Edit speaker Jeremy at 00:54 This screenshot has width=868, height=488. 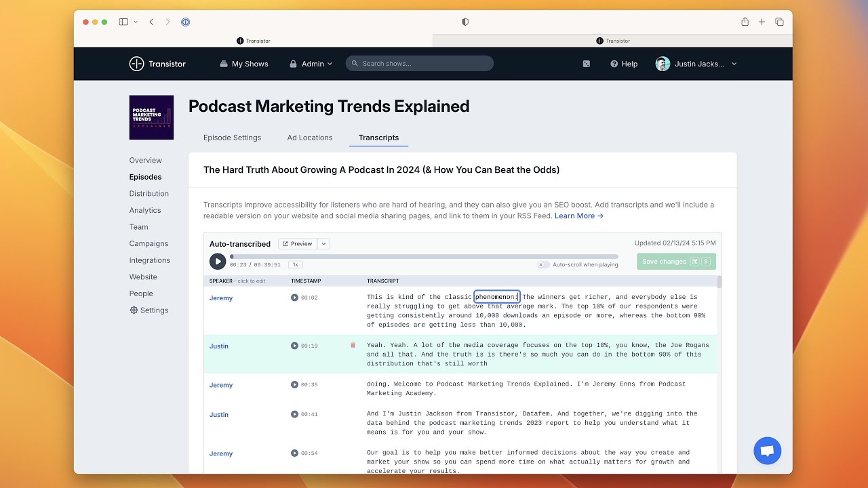(x=221, y=454)
